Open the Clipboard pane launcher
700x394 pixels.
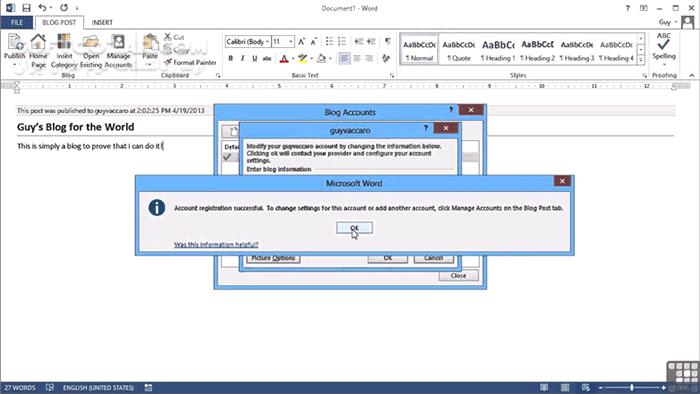click(218, 75)
